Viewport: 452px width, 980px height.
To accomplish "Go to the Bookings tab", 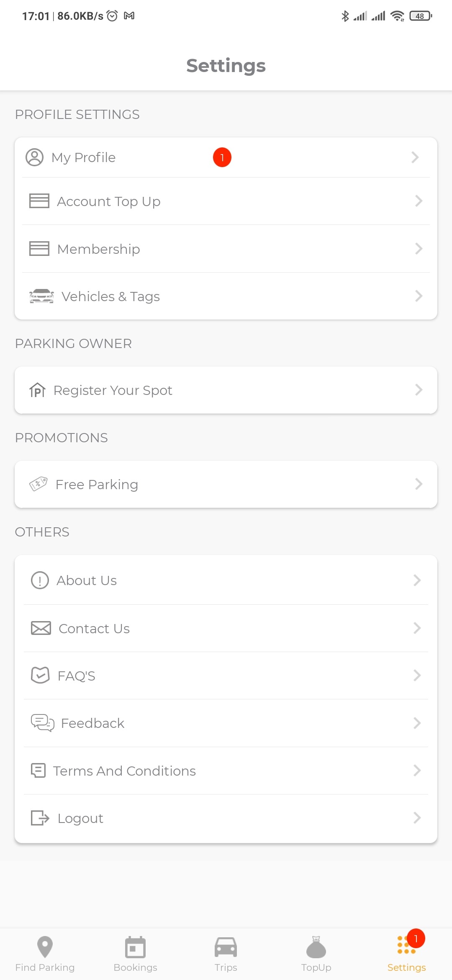I will coord(135,954).
